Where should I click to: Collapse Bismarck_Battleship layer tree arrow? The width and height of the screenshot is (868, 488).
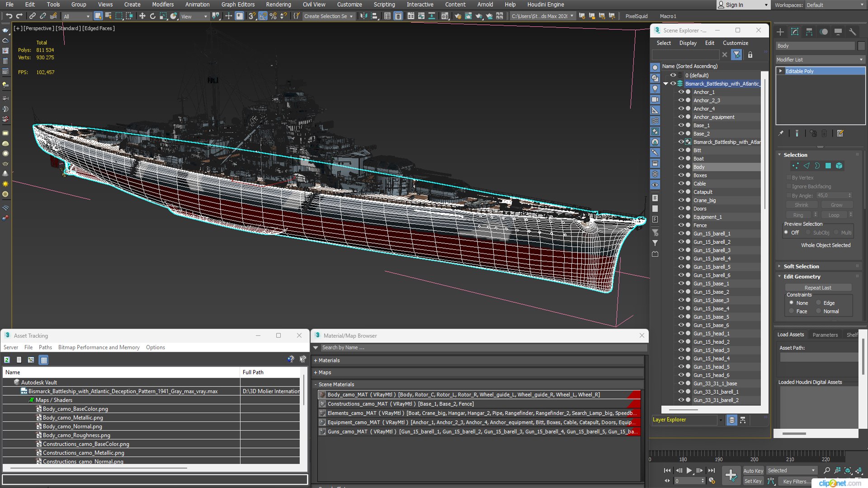click(665, 84)
